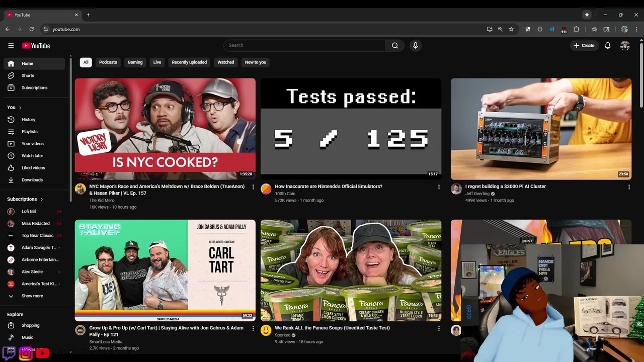Select the Live filter chip
This screenshot has height=362, width=644.
coord(157,62)
